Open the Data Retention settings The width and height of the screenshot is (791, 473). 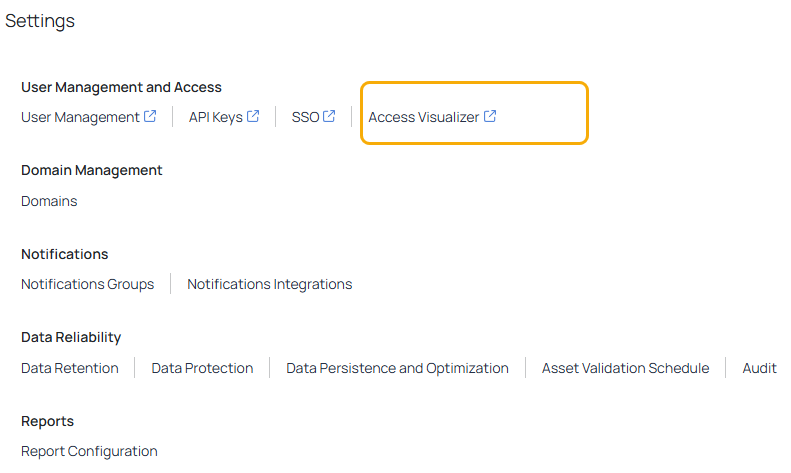pyautogui.click(x=70, y=368)
